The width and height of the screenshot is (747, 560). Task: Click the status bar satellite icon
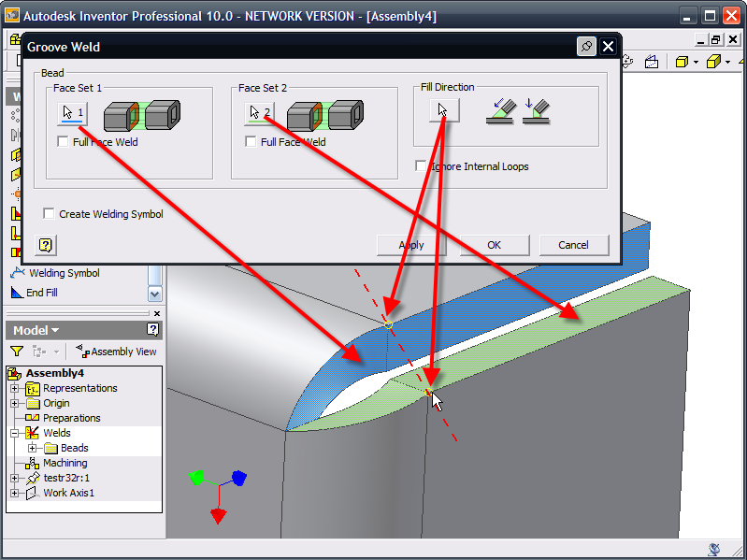713,549
